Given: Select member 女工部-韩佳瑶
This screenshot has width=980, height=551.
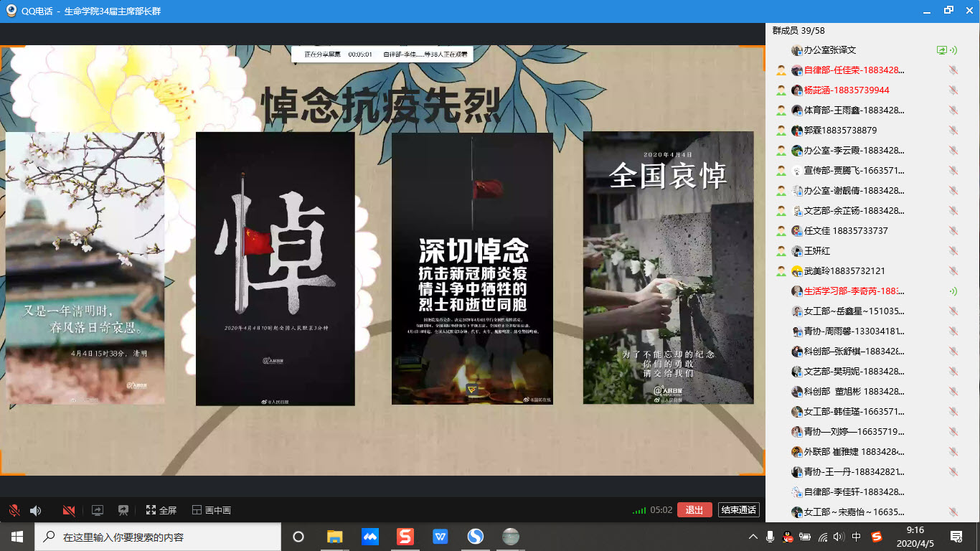Looking at the screenshot, I should pyautogui.click(x=854, y=412).
